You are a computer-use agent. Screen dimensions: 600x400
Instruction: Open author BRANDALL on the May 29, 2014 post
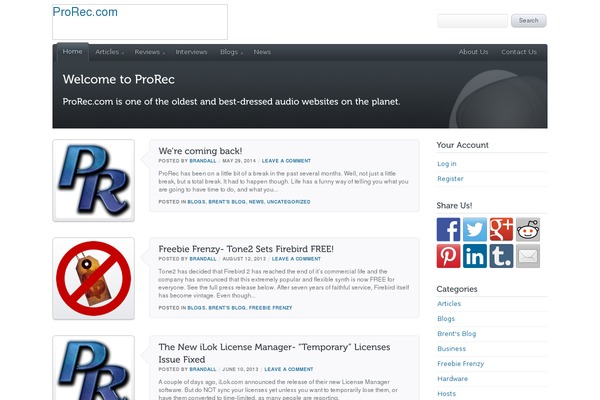[203, 161]
